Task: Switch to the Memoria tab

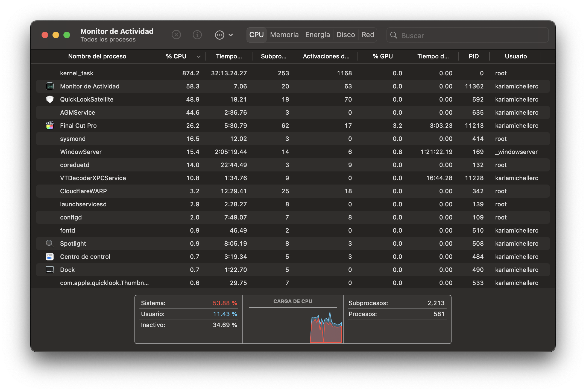Action: coord(284,35)
